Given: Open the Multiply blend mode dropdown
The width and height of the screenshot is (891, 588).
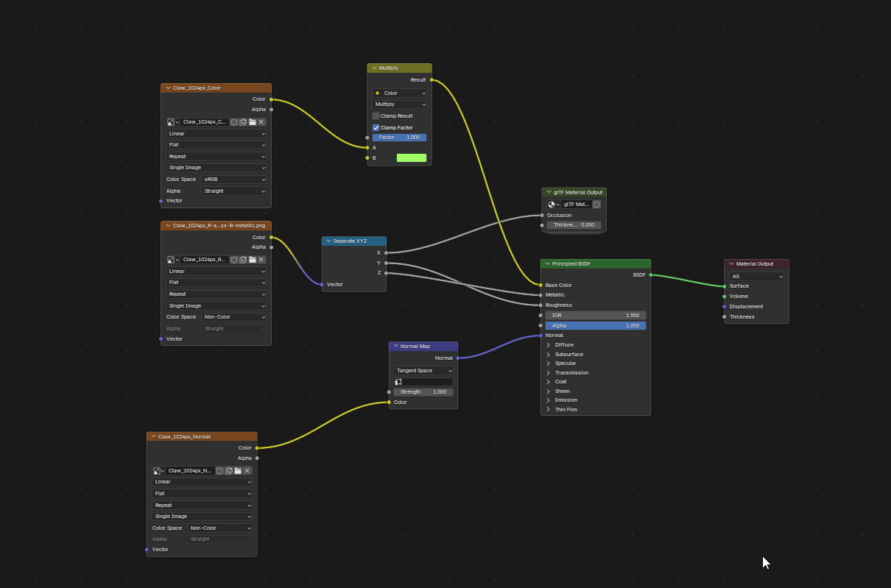Looking at the screenshot, I should pos(399,105).
